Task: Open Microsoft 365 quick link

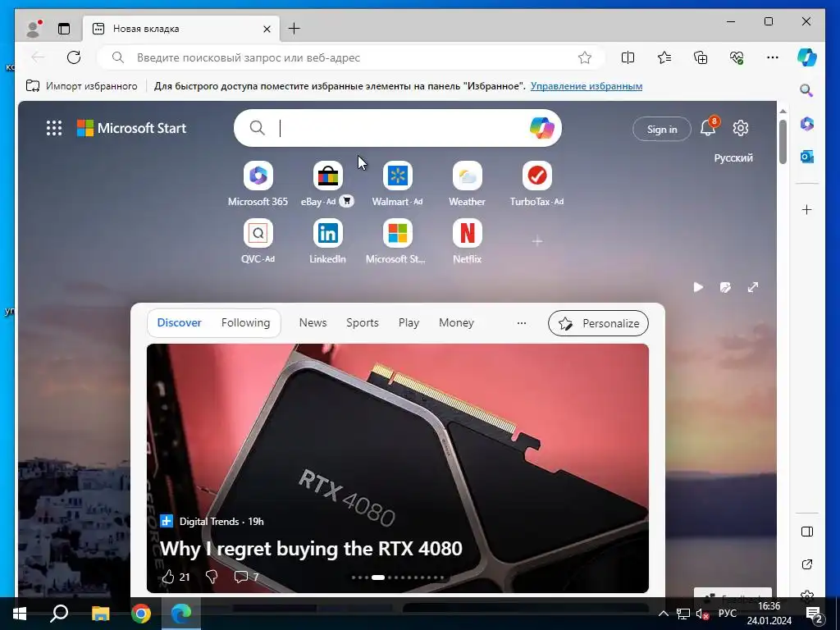Action: pos(258,184)
